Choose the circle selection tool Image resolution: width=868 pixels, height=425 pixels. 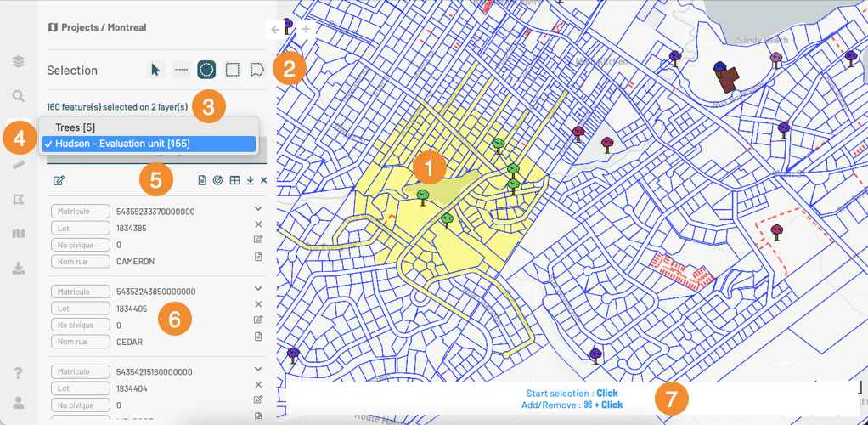coord(206,70)
